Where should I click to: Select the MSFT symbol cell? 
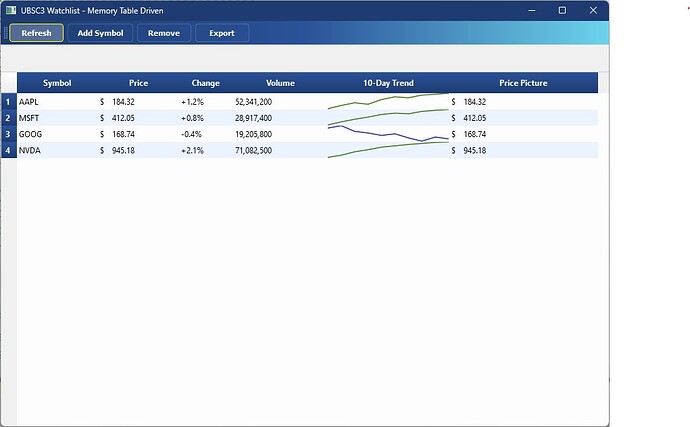coord(57,118)
